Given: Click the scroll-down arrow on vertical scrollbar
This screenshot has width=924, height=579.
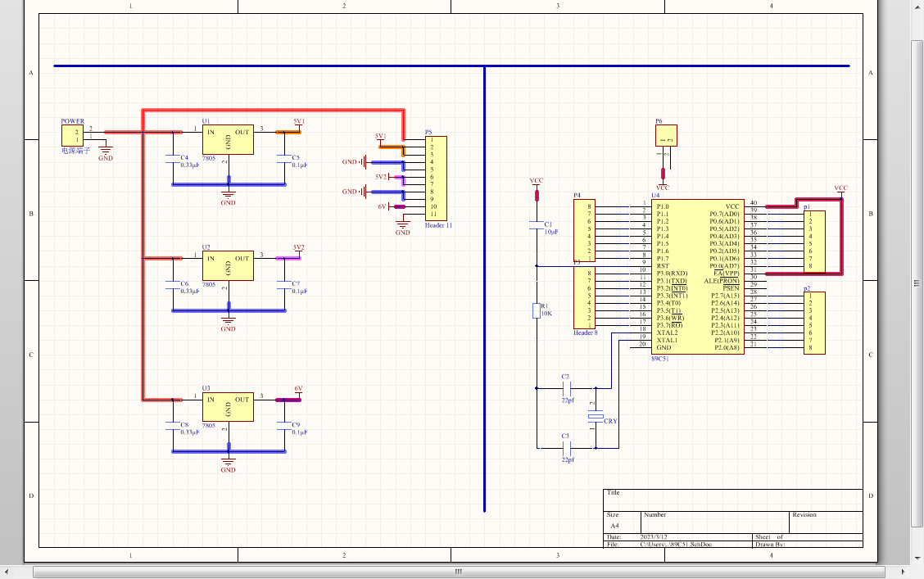Looking at the screenshot, I should (x=917, y=558).
